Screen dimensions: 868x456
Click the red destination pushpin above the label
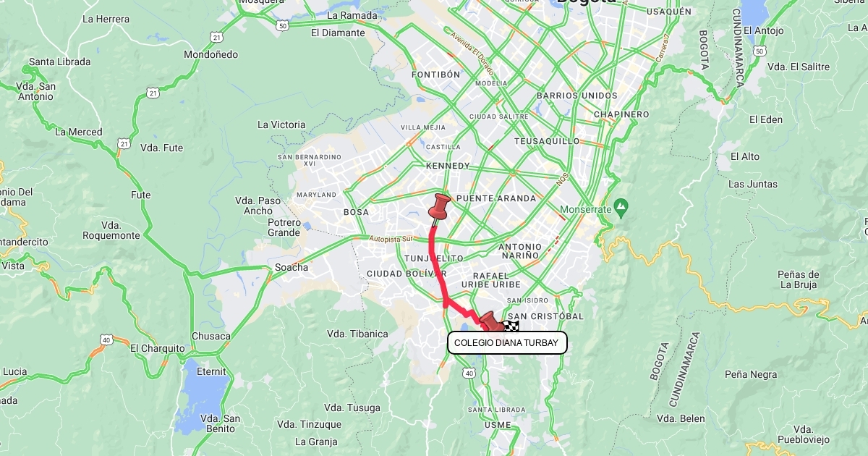coord(490,321)
